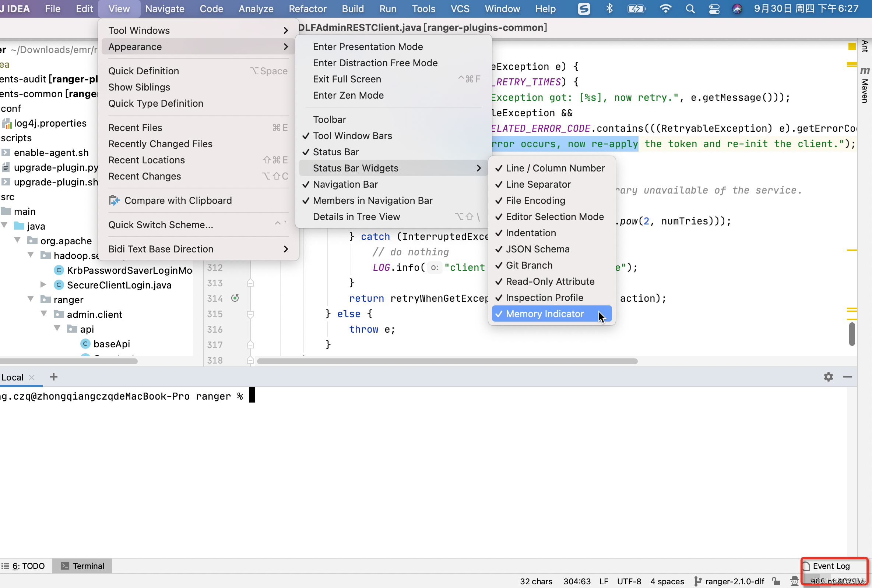Open the inspection profile hector icon
The image size is (872, 588).
(x=794, y=581)
